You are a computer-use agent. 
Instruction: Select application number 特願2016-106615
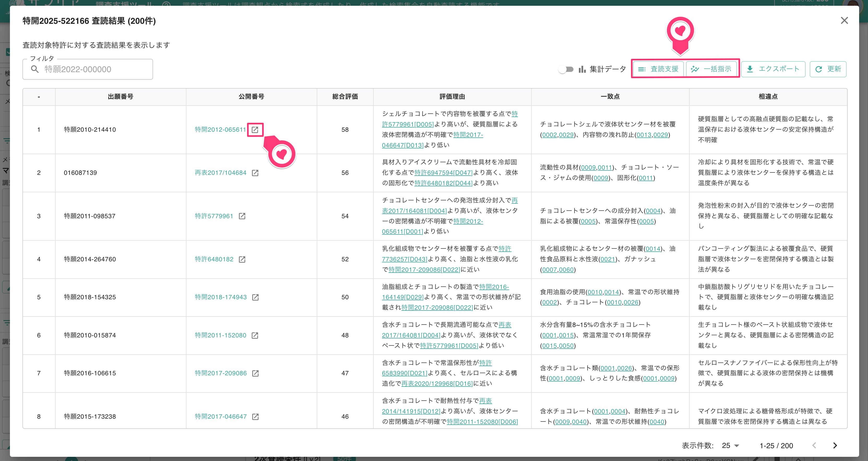point(90,373)
